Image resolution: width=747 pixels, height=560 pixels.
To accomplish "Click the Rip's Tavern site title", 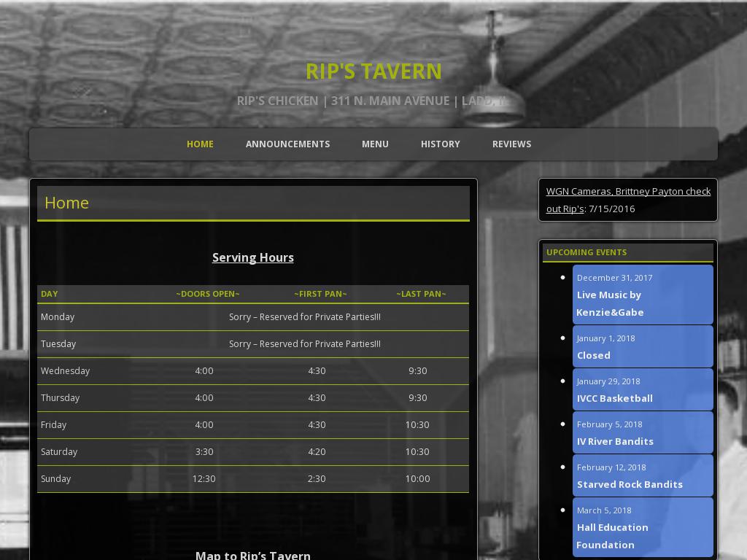I will 373,71.
